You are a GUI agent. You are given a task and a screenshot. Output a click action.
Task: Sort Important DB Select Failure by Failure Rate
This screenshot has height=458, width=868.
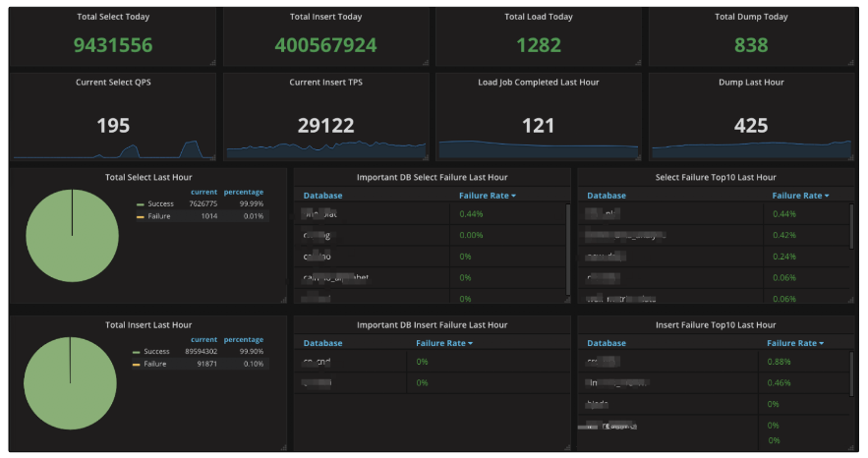point(487,196)
